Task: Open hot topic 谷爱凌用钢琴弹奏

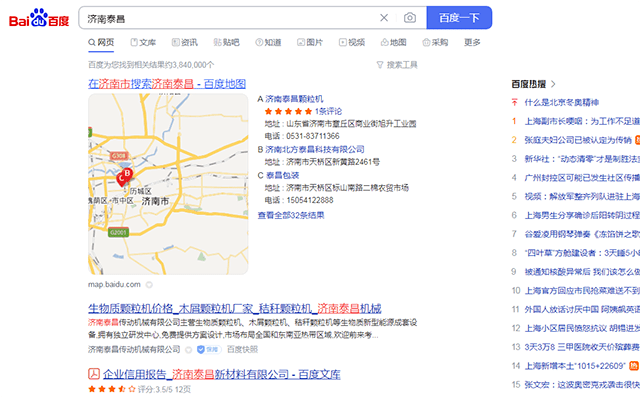Action: 582,234
